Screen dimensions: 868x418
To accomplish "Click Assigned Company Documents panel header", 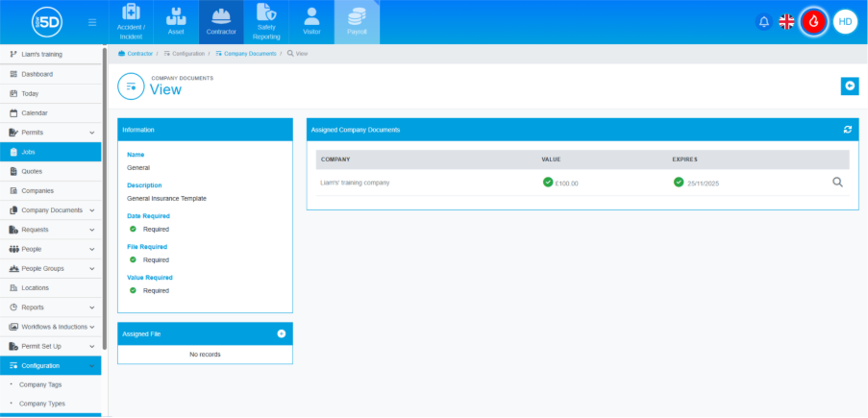I will [583, 130].
